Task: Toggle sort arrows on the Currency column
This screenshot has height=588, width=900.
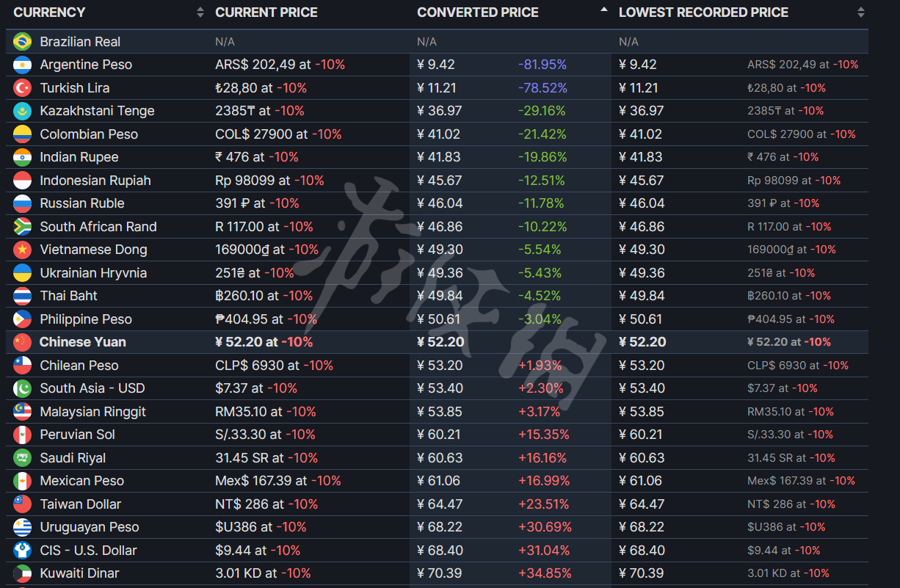Action: 200,12
